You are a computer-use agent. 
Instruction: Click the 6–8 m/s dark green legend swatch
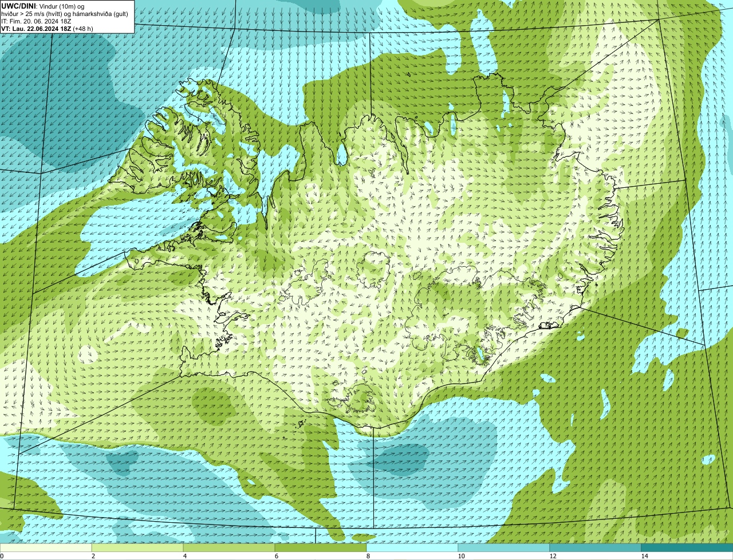point(321,547)
